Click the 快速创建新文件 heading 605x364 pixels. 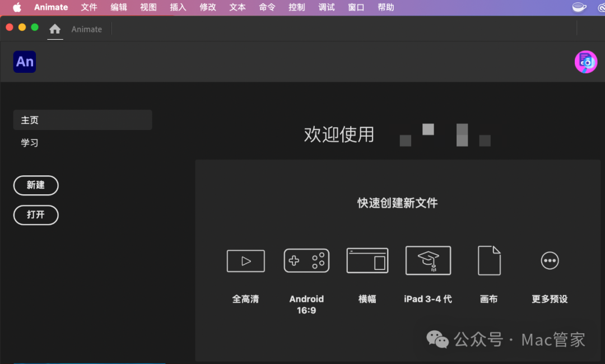(397, 203)
